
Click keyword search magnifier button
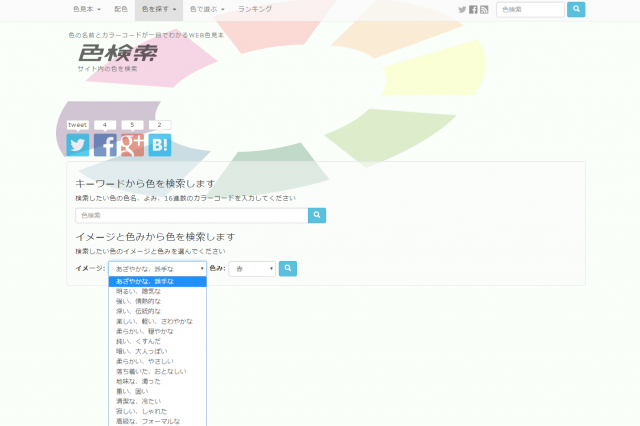(x=317, y=215)
